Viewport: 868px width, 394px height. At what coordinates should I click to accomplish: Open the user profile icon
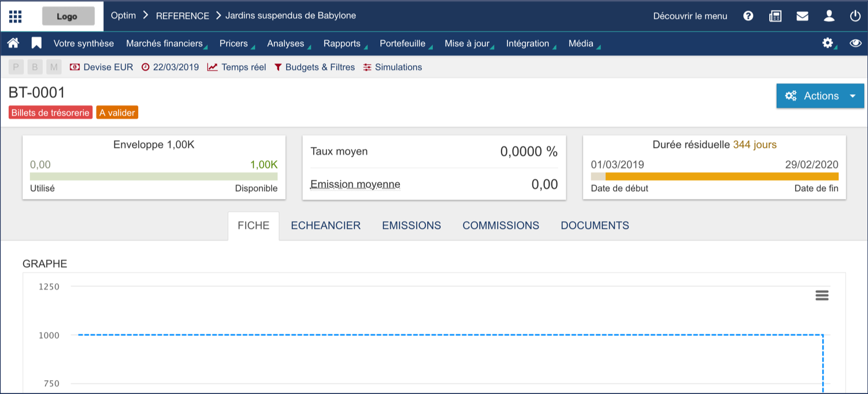829,16
